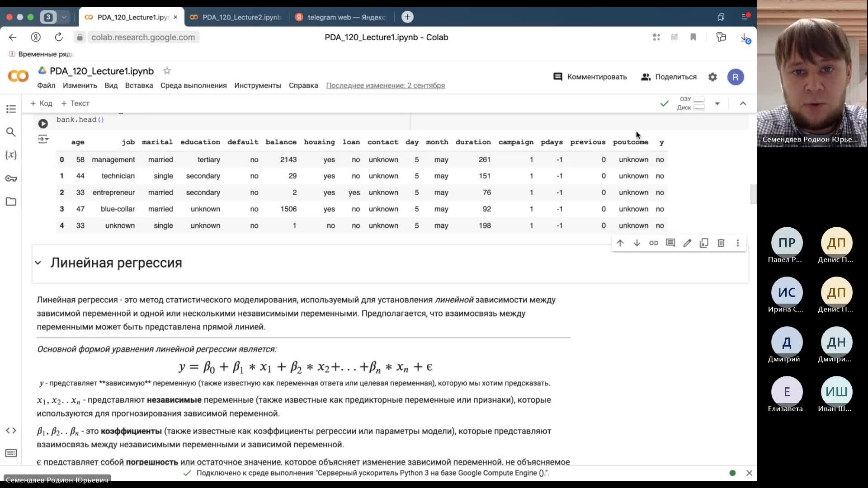Viewport: 868px width, 488px height.
Task: Collapse the Colab header chevron
Action: coord(743,103)
